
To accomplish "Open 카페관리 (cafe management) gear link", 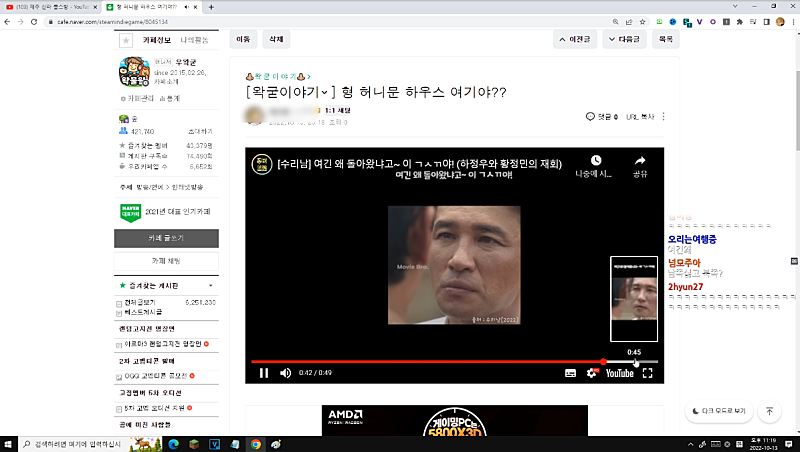I will point(137,98).
